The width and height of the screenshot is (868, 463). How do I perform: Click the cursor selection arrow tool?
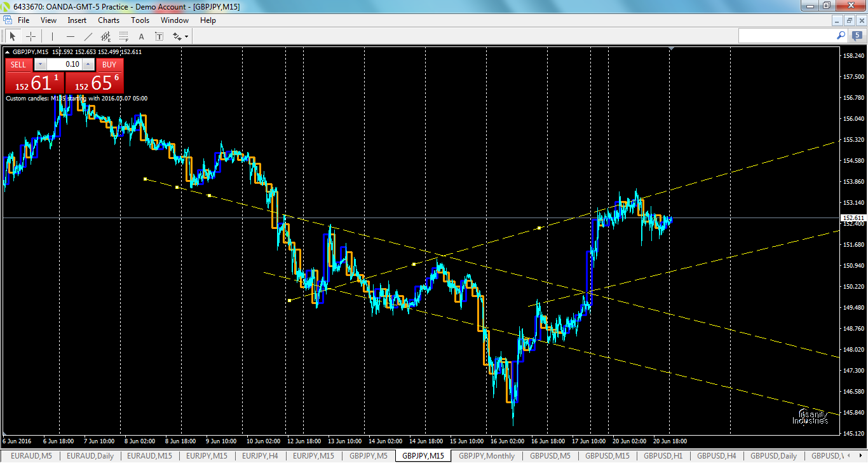tap(13, 36)
